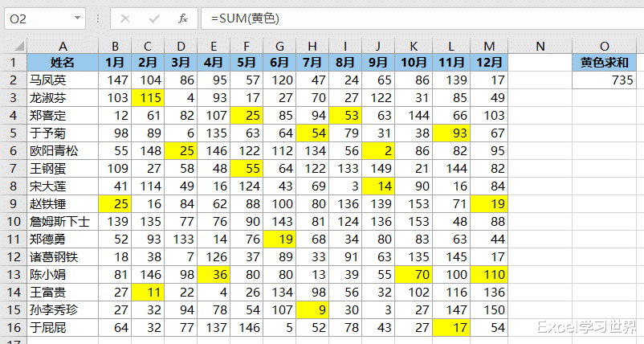Viewport: 644px width, 344px height.
Task: Click the formula bar with =SUM(黄色)
Action: [x=422, y=18]
